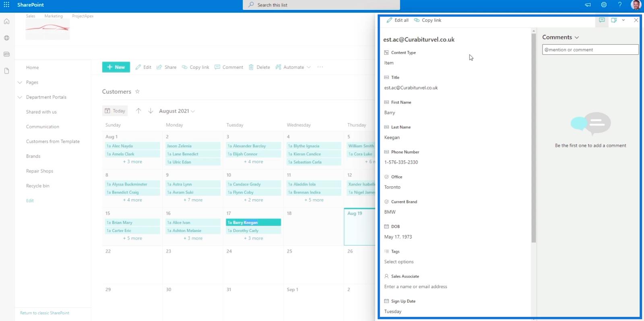Open Recycle bin in left navigation
The image size is (644, 321).
point(38,186)
